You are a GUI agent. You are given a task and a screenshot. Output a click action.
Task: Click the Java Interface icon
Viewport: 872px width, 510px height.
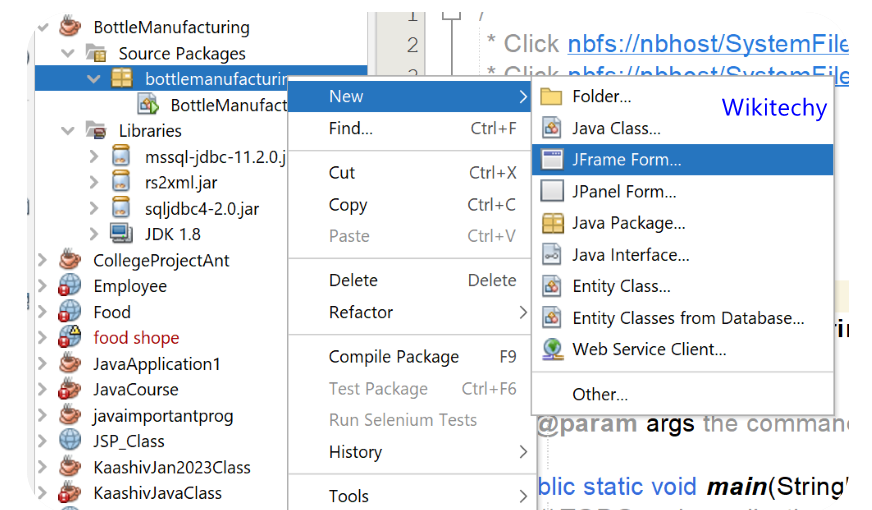pos(552,255)
